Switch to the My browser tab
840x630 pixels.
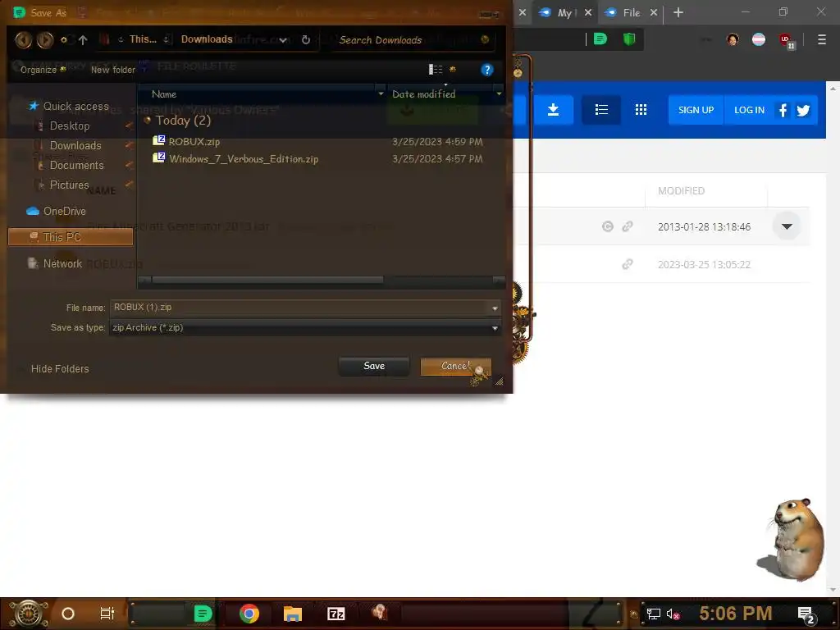coord(566,12)
